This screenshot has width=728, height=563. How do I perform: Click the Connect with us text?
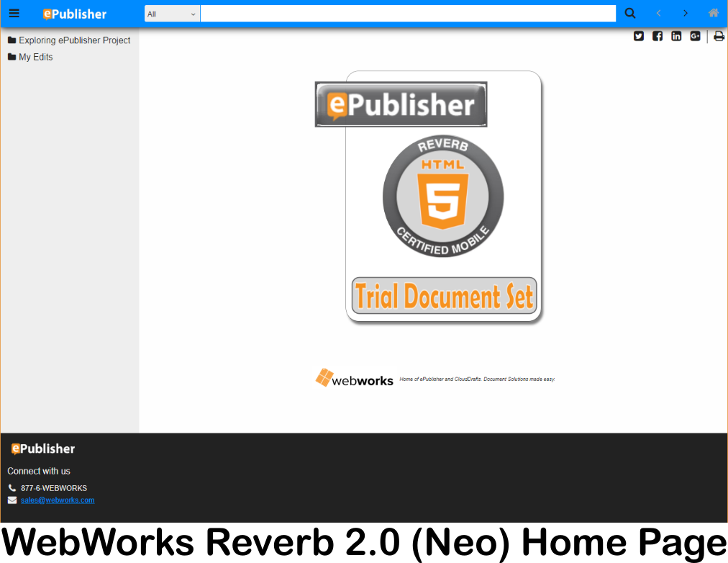tap(39, 471)
